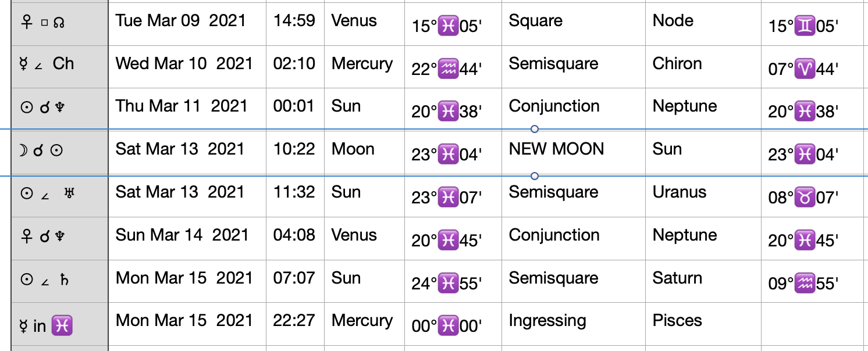The height and width of the screenshot is (351, 868).
Task: Click the Ingressing aspect cell
Action: 574,324
